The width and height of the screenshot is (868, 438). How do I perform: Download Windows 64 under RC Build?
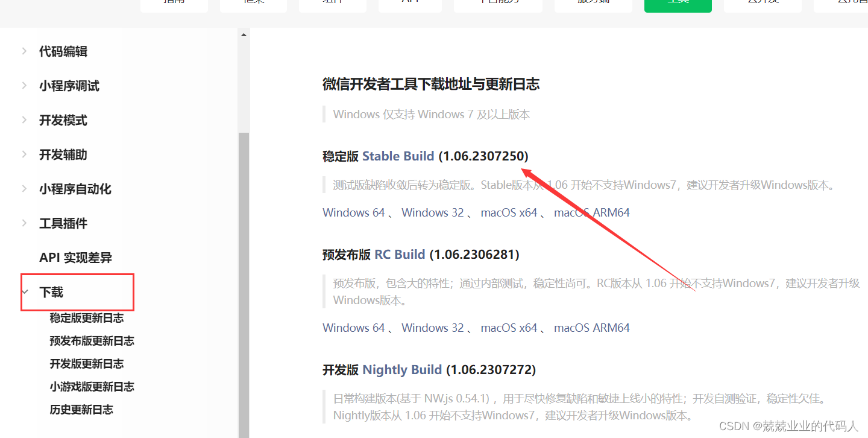(x=354, y=328)
